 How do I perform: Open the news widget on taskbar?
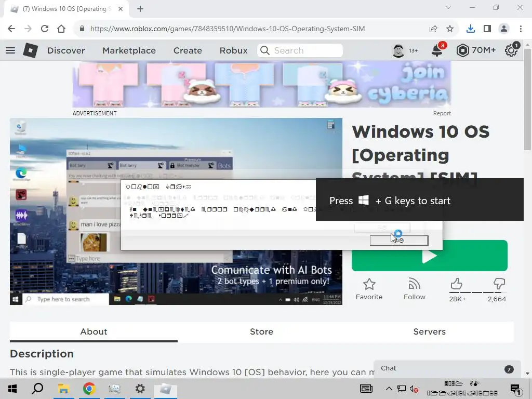pyautogui.click(x=366, y=389)
